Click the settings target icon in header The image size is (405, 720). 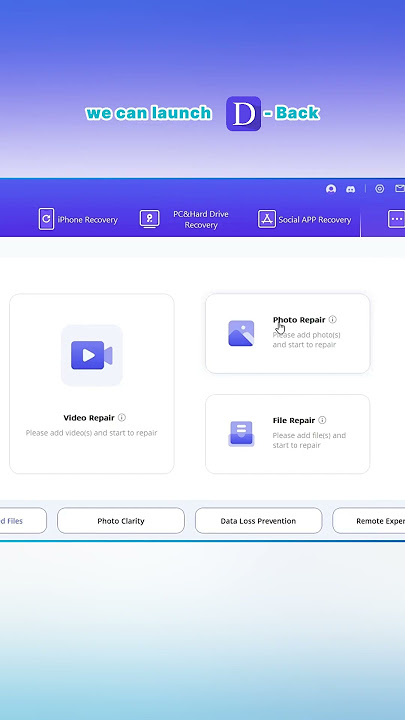tap(379, 189)
